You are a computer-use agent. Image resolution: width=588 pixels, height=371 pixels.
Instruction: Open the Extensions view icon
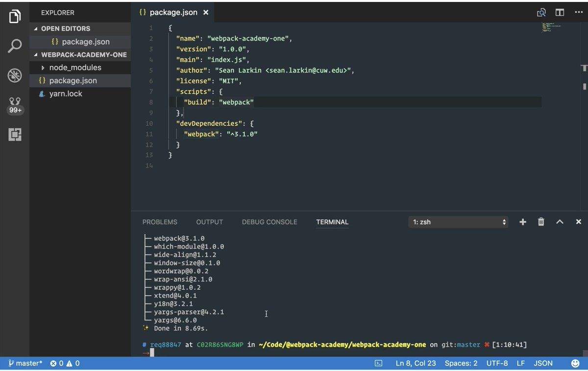point(15,134)
